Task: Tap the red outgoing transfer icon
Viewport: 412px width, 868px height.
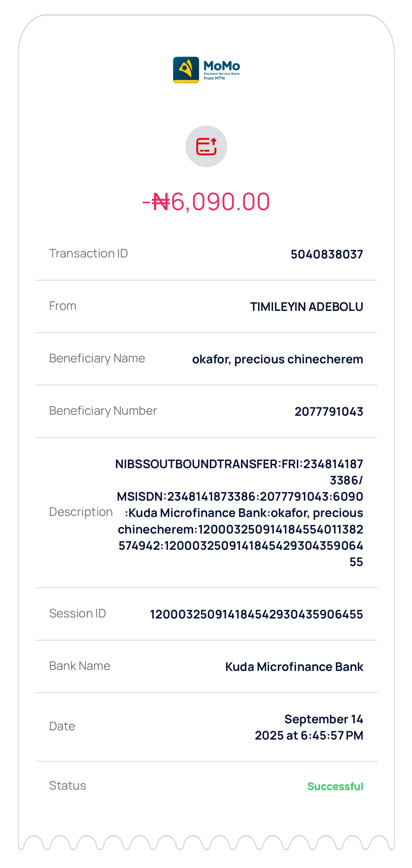Action: [x=206, y=146]
